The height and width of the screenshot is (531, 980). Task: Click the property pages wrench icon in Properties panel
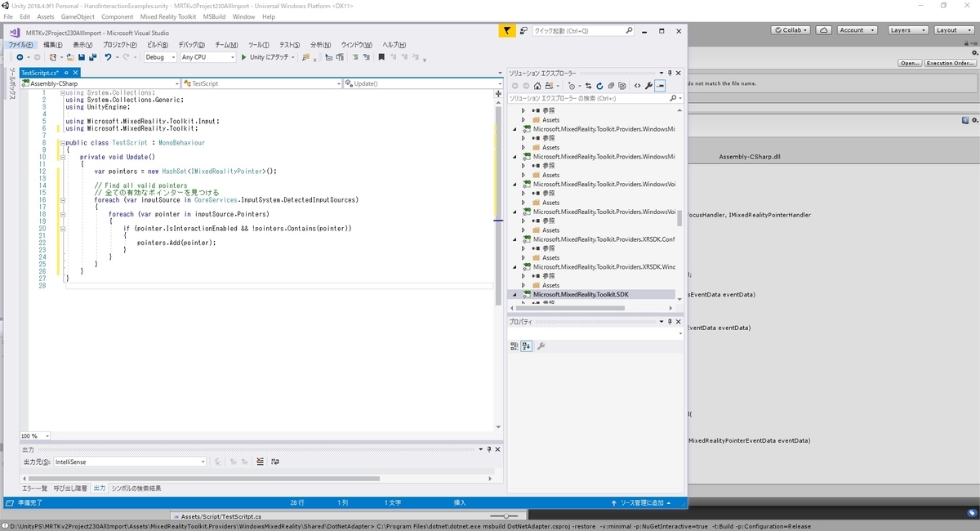coord(541,346)
